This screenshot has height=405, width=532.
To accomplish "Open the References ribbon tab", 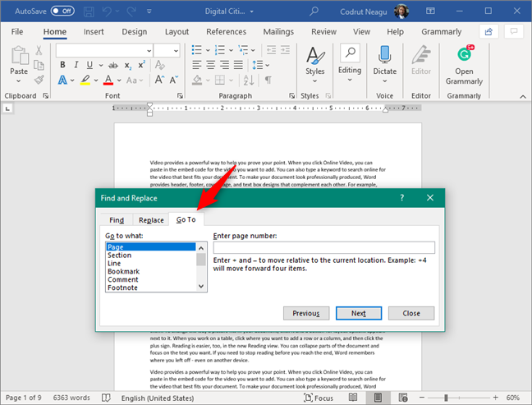I will pos(227,31).
